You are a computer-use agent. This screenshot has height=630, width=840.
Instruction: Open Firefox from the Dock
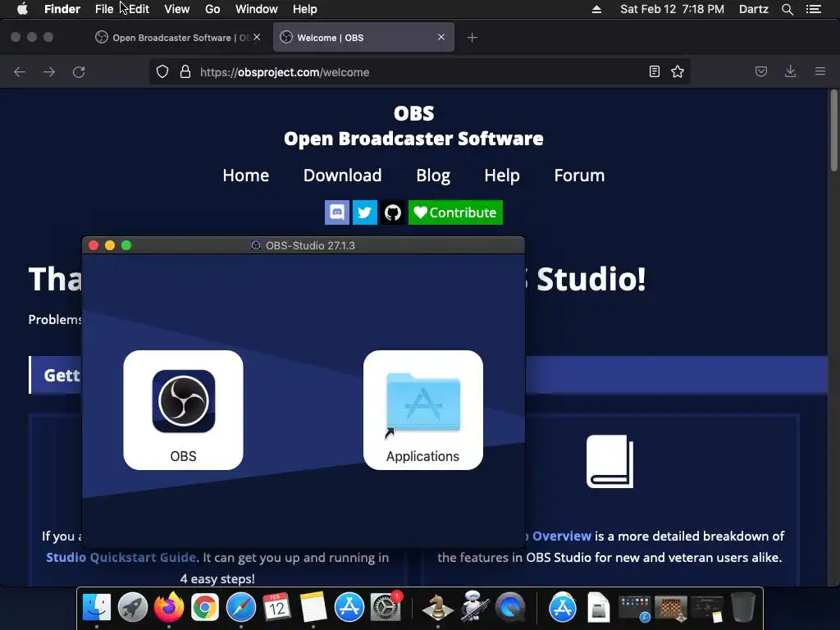pyautogui.click(x=169, y=607)
